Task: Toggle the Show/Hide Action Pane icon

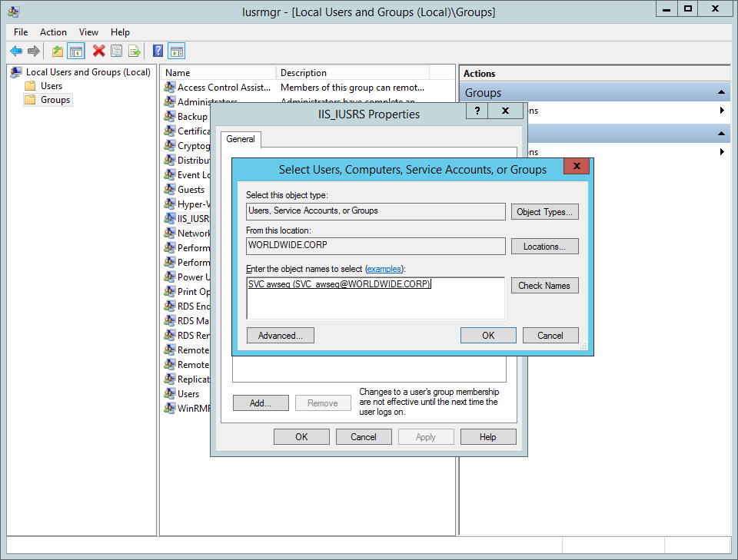Action: [x=177, y=51]
